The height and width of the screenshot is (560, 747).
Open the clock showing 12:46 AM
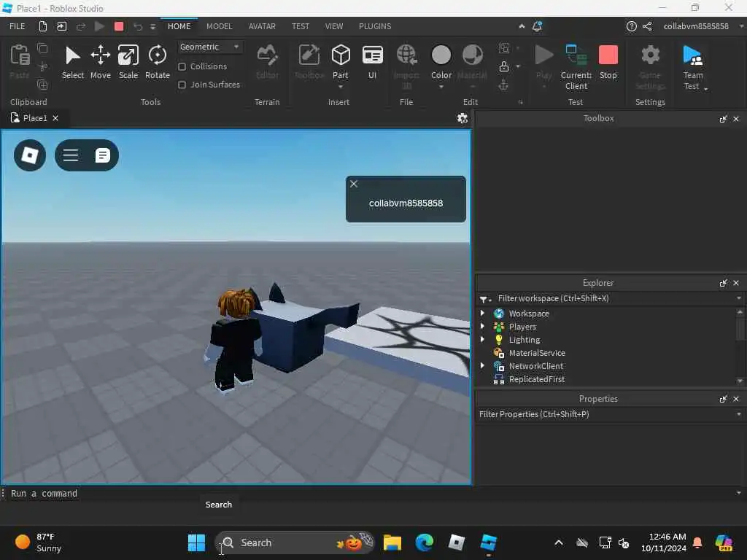664,542
